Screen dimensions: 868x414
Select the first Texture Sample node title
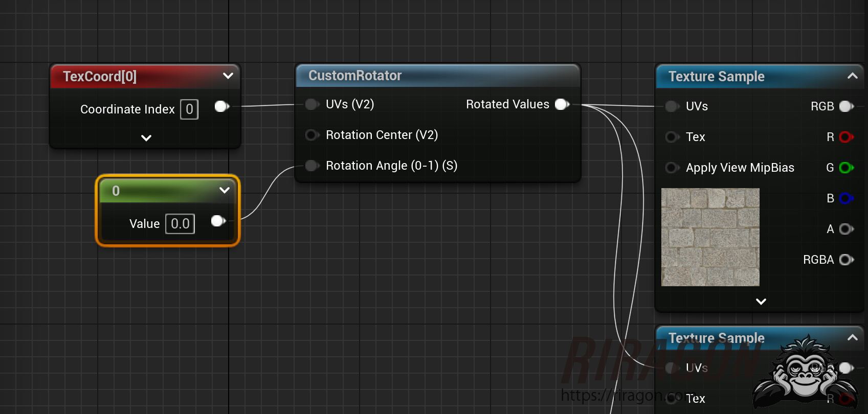coord(716,77)
